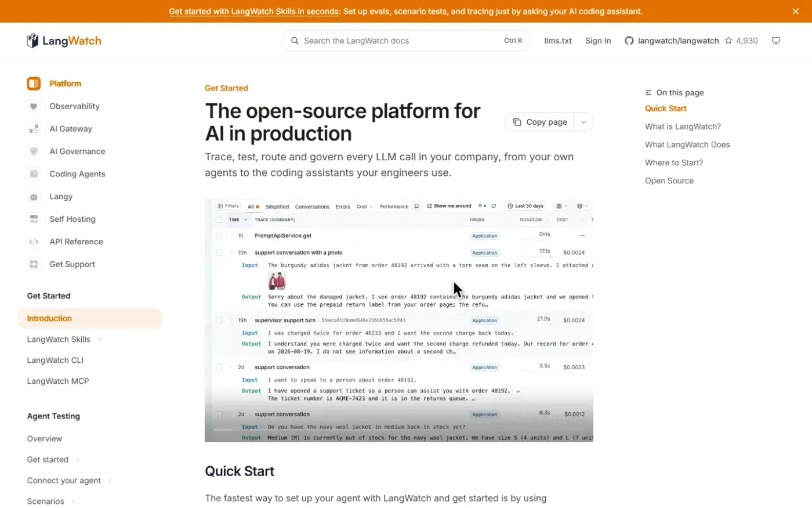The height and width of the screenshot is (508, 812).
Task: Click the LangWatch logo
Action: (x=64, y=41)
